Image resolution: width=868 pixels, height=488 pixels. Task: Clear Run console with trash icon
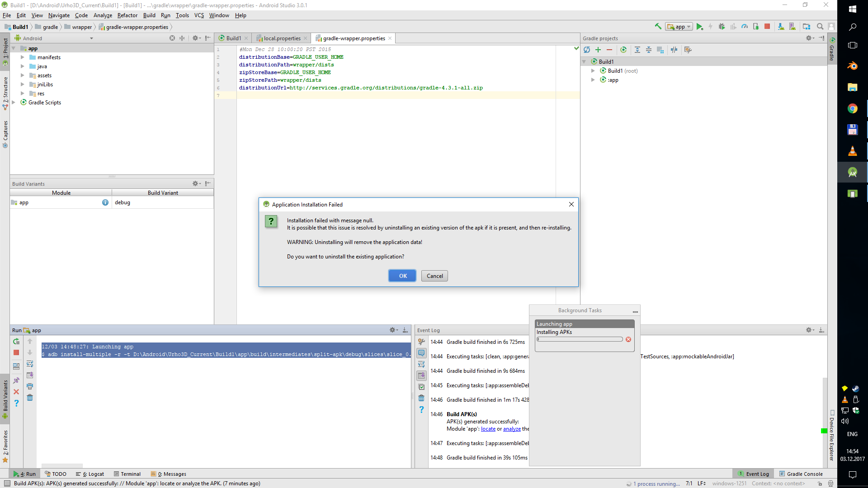coord(30,398)
